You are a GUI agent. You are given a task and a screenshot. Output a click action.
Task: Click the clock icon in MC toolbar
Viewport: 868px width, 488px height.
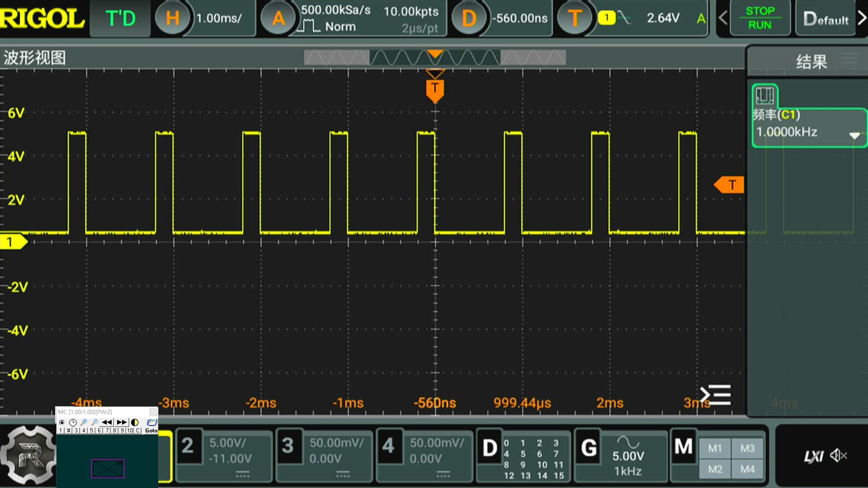pos(73,422)
